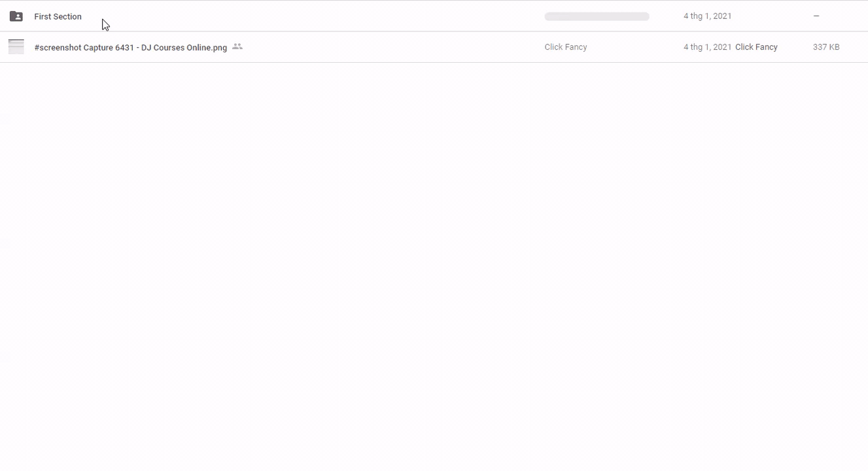Click blank gap between gray Click Fancy and PNG date
868x471 pixels.
pos(634,47)
